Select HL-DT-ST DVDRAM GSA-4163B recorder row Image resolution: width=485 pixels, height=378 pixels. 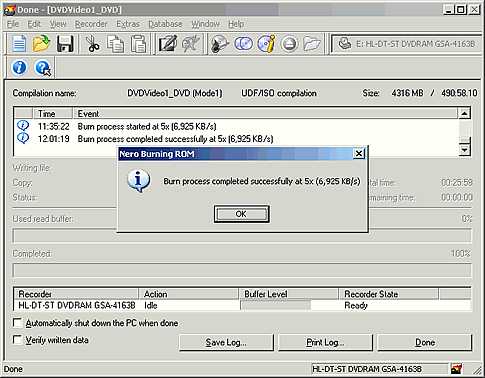tap(242, 305)
